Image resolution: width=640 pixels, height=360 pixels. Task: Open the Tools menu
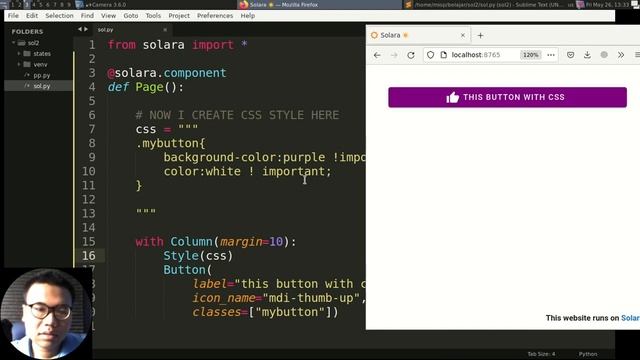[x=153, y=16]
